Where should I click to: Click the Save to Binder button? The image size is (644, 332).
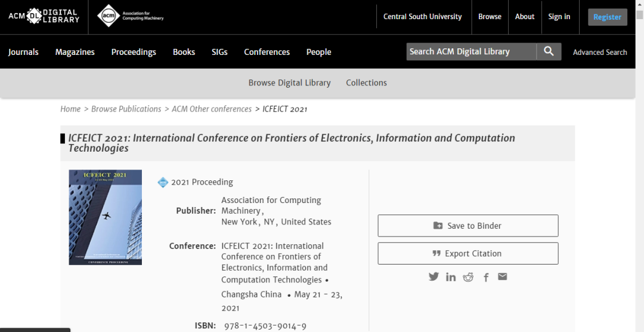(x=468, y=226)
